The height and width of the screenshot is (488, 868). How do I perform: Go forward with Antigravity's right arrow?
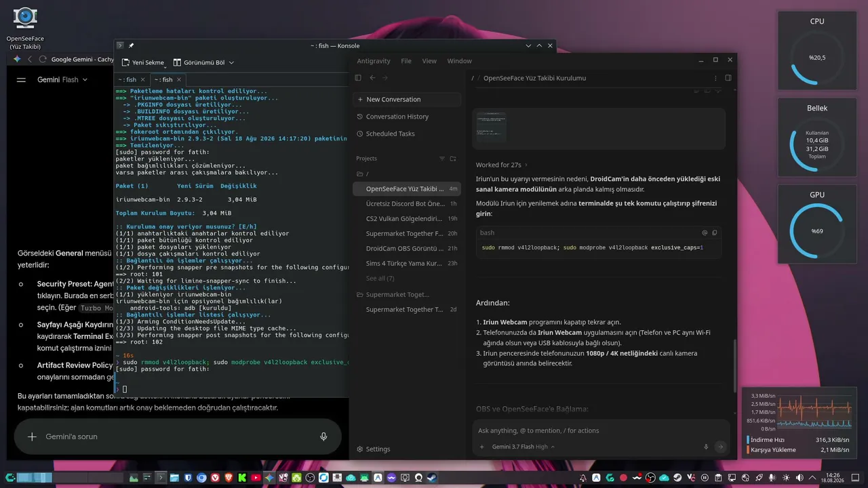click(x=385, y=78)
